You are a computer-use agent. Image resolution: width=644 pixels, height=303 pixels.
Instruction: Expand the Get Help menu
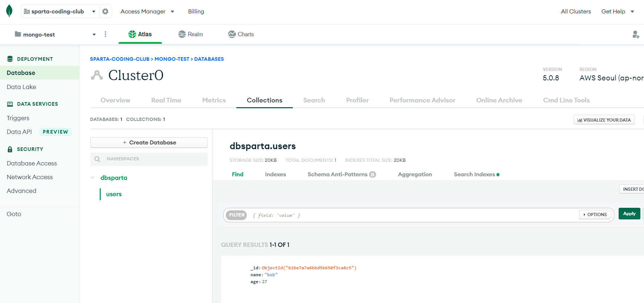click(x=618, y=12)
